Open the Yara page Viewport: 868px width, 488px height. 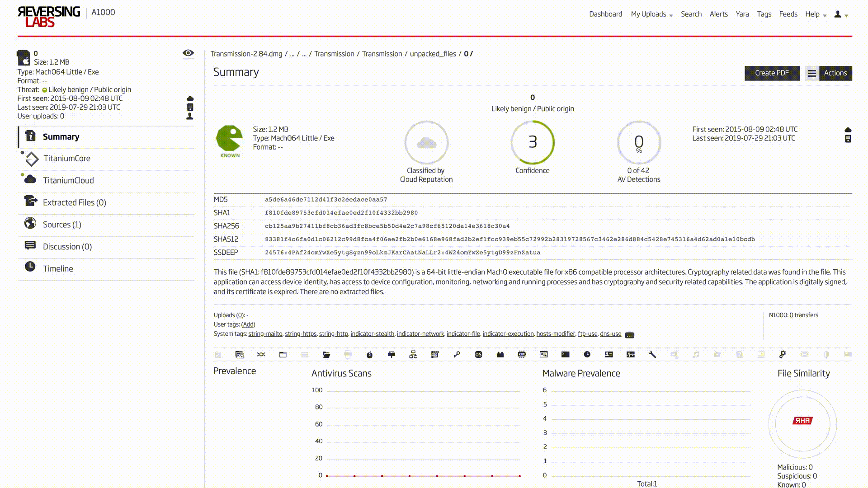(x=742, y=14)
